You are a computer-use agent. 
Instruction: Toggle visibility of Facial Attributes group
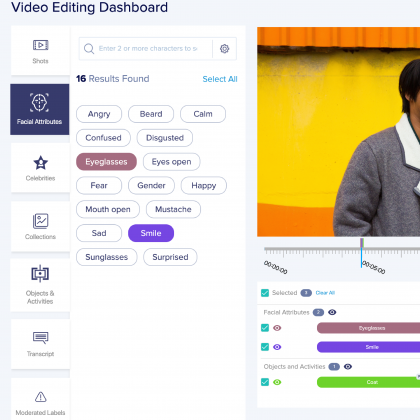pos(332,312)
